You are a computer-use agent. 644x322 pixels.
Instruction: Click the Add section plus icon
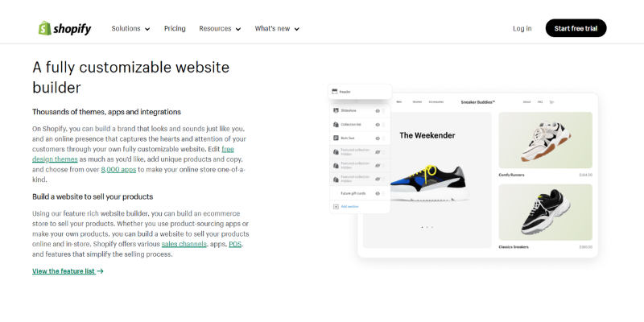(x=335, y=207)
